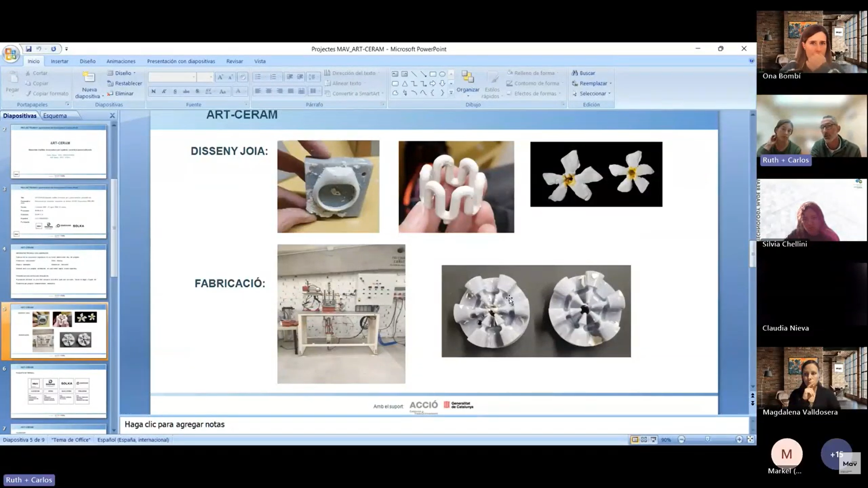Switch to slide sorter view icon
This screenshot has height=488, width=868.
click(x=644, y=439)
